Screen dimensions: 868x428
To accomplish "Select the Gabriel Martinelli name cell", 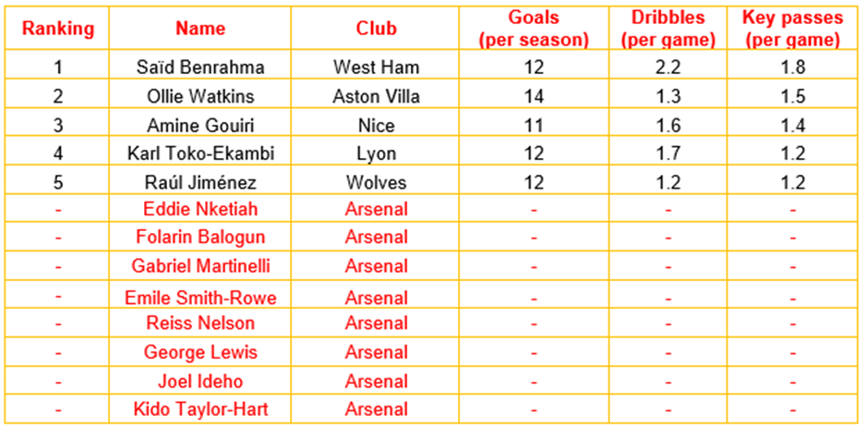I will [x=200, y=266].
